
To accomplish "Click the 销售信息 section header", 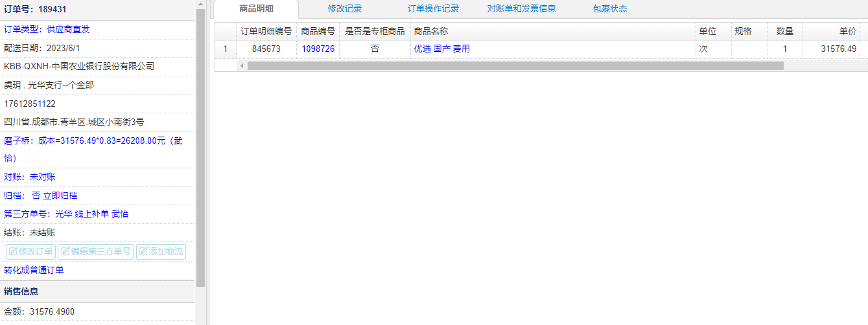I will pyautogui.click(x=21, y=291).
